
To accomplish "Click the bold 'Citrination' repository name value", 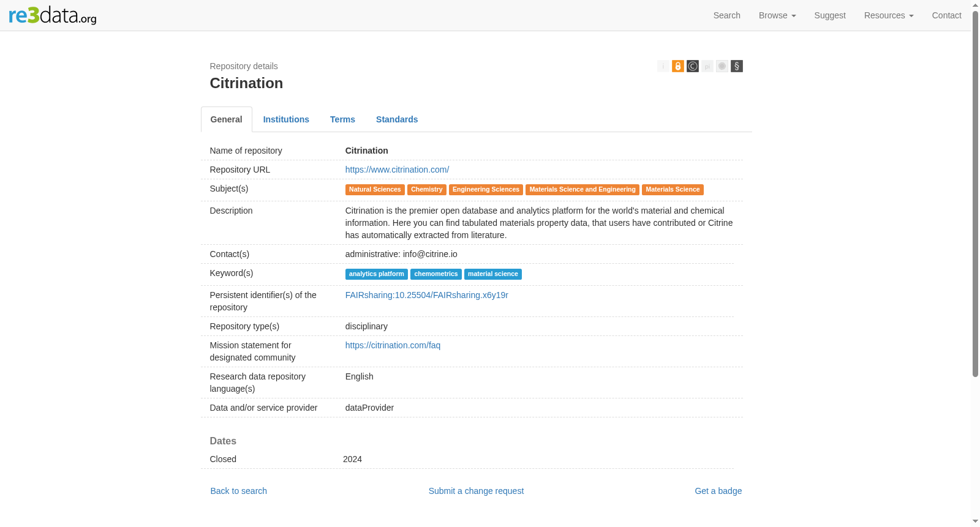I will [367, 151].
